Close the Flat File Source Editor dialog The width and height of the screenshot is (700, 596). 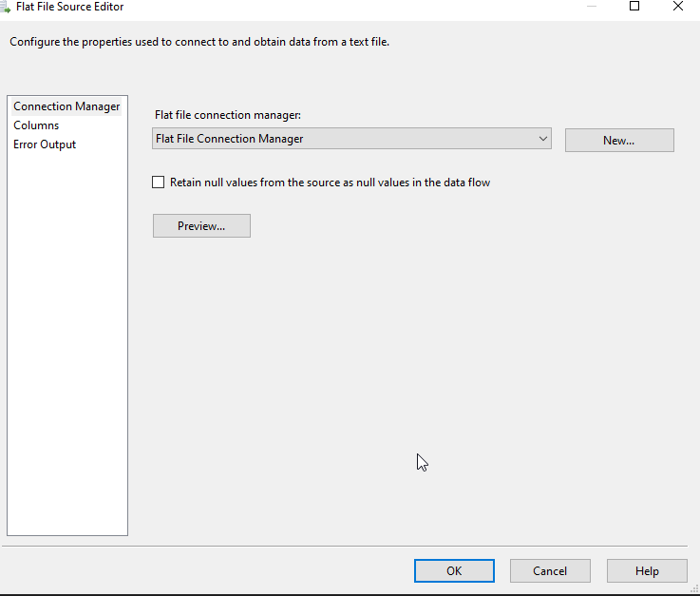point(678,7)
